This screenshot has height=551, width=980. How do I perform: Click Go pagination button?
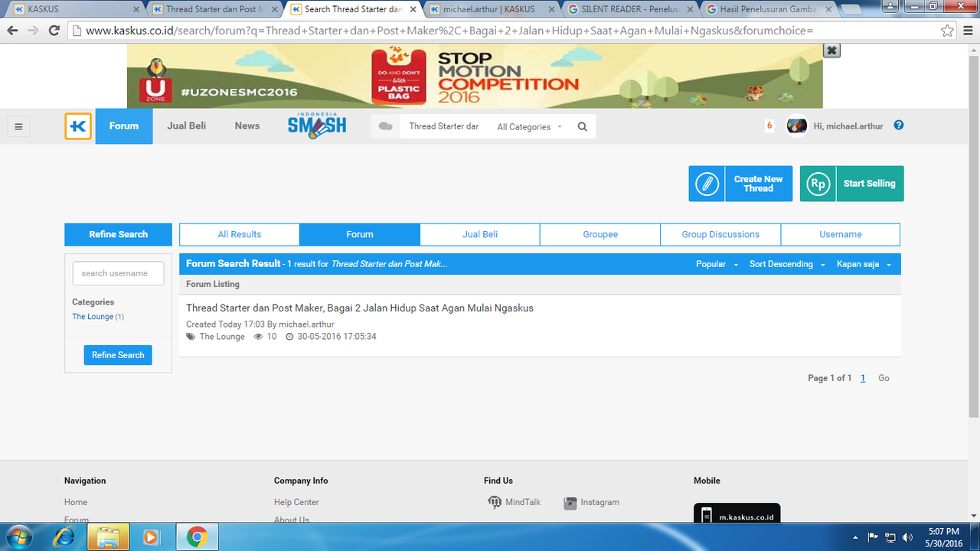click(x=884, y=378)
